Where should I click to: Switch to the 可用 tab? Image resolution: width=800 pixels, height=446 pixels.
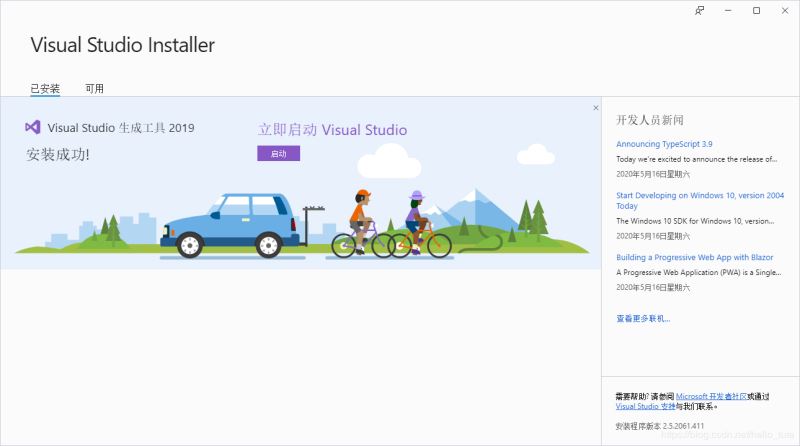coord(94,88)
